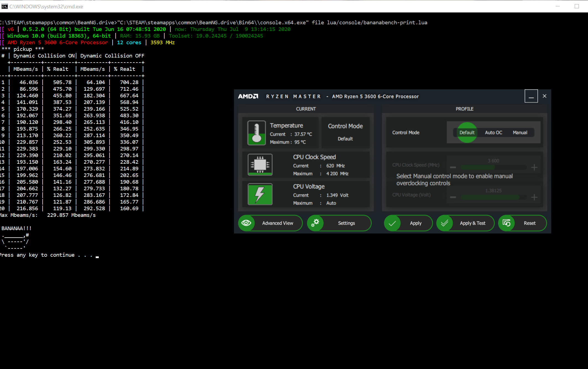Viewport: 588px width, 369px height.
Task: Click the eye icon on Advanced View
Action: click(246, 223)
